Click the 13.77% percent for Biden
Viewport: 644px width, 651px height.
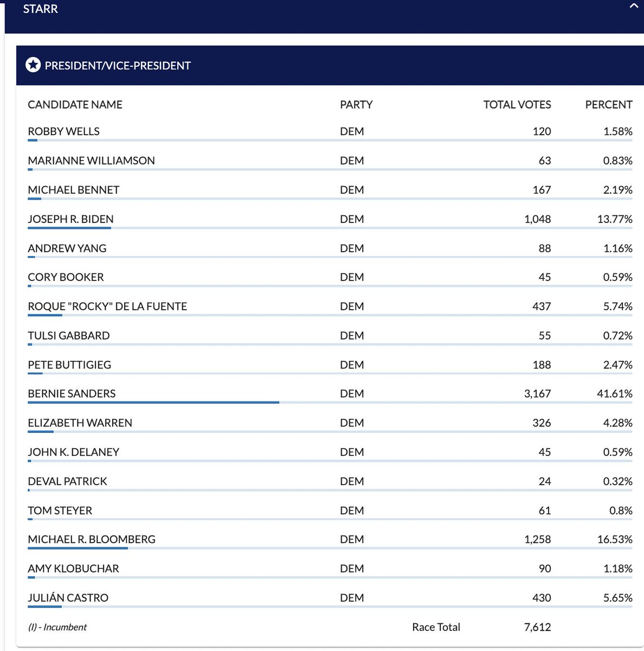coord(615,219)
